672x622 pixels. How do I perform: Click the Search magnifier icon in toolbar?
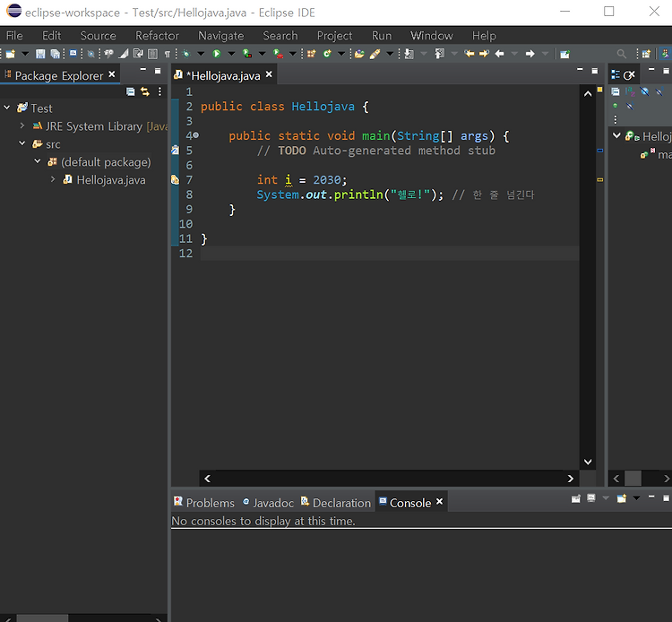point(622,54)
